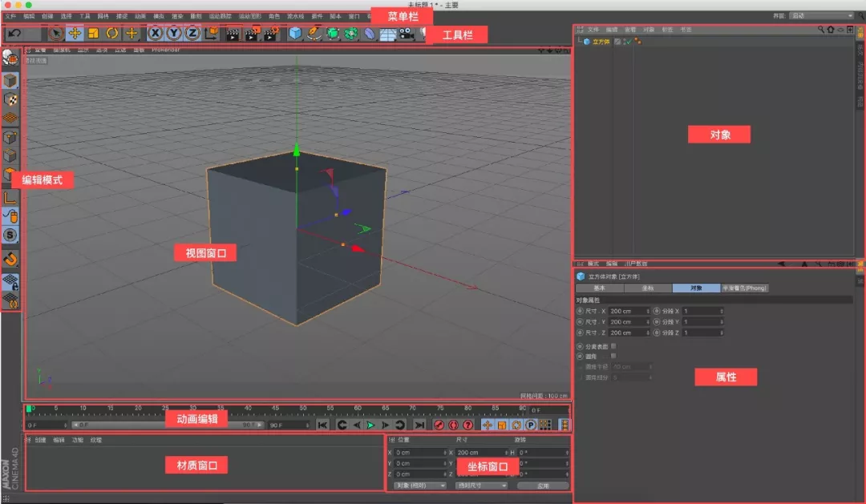866x504 pixels.
Task: Click the timeline ruler at frame 45
Action: pyautogui.click(x=276, y=409)
